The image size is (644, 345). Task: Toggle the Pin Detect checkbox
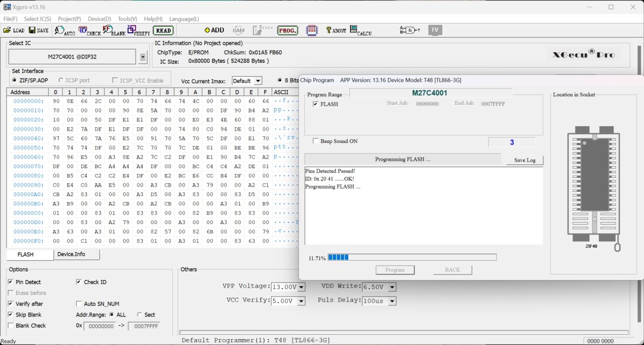click(x=11, y=282)
